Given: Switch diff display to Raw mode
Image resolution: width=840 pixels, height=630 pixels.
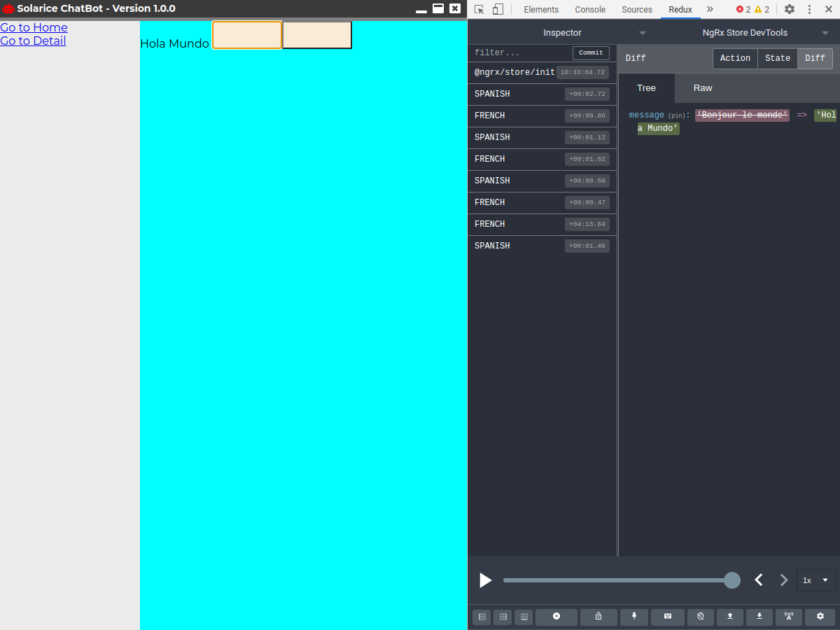Looking at the screenshot, I should click(702, 88).
